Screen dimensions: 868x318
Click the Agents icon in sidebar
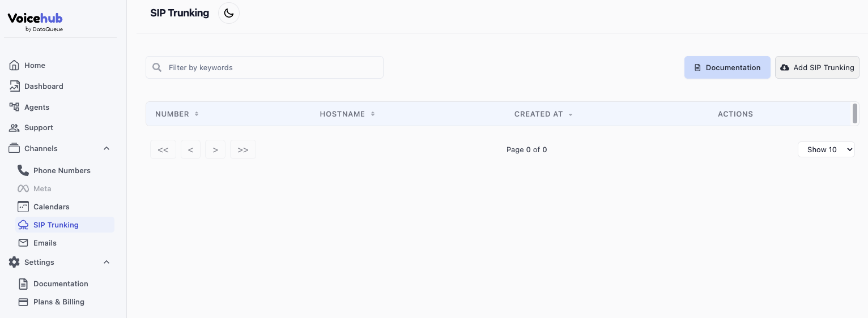[x=15, y=107]
